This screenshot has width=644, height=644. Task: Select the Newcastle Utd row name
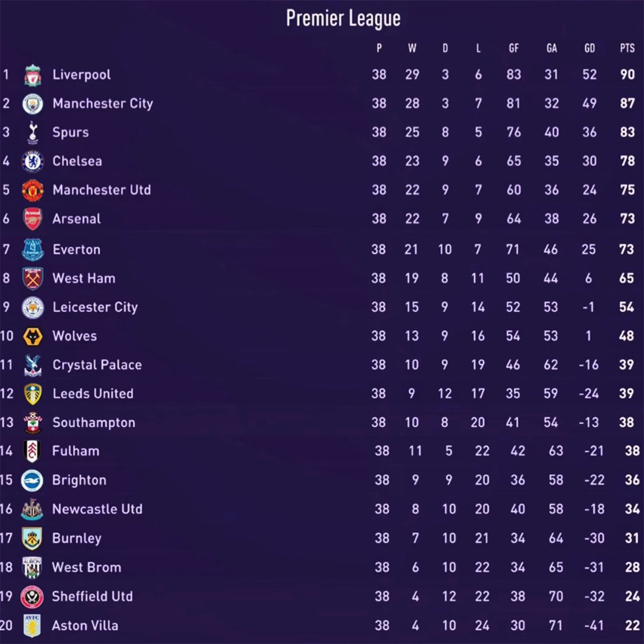click(x=97, y=509)
